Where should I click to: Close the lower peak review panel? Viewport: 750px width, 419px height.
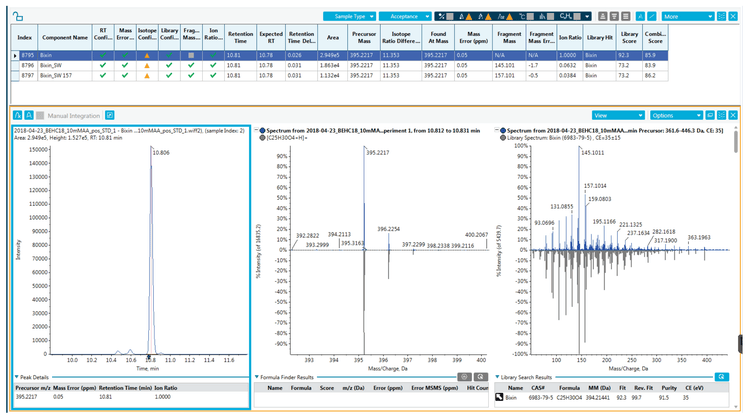click(733, 115)
